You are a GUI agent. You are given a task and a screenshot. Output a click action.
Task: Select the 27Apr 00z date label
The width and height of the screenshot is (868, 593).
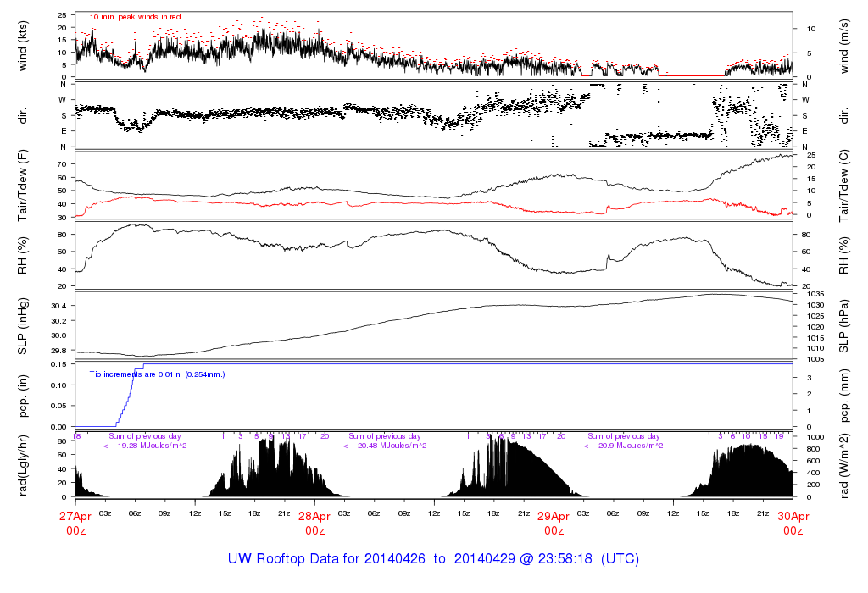point(75,523)
